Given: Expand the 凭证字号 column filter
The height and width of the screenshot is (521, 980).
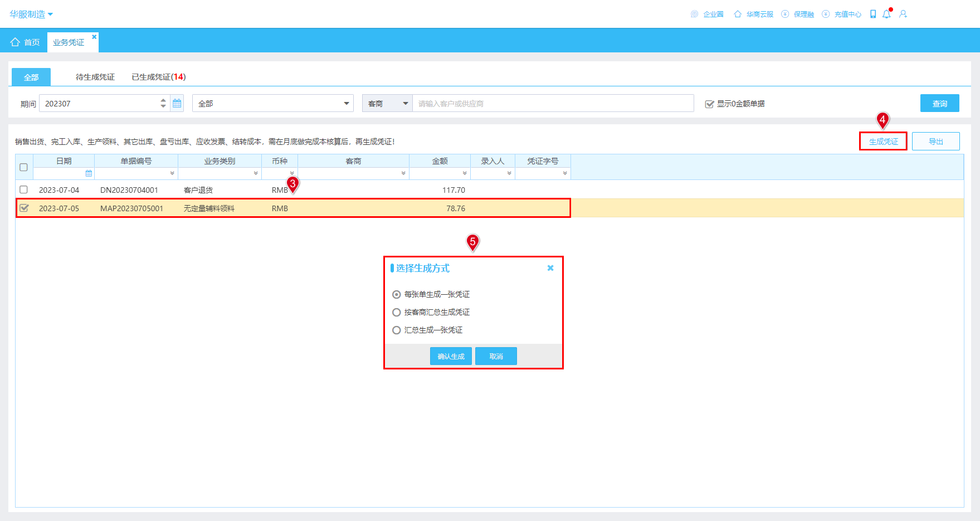Looking at the screenshot, I should [x=565, y=173].
